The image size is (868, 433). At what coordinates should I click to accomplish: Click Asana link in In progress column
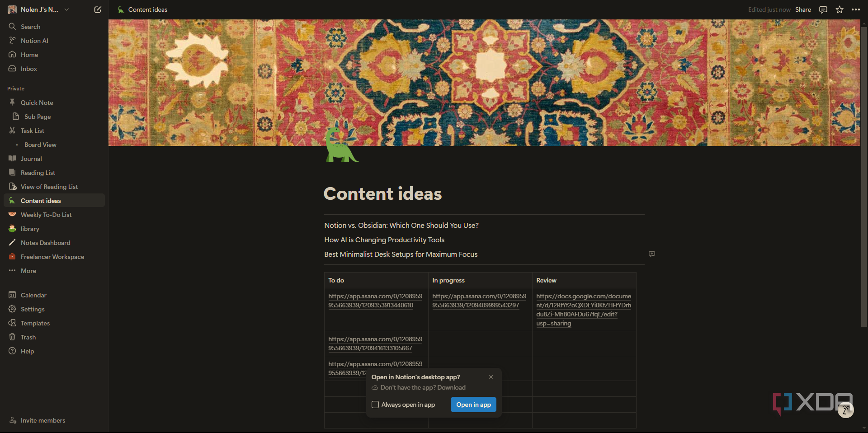pyautogui.click(x=479, y=301)
